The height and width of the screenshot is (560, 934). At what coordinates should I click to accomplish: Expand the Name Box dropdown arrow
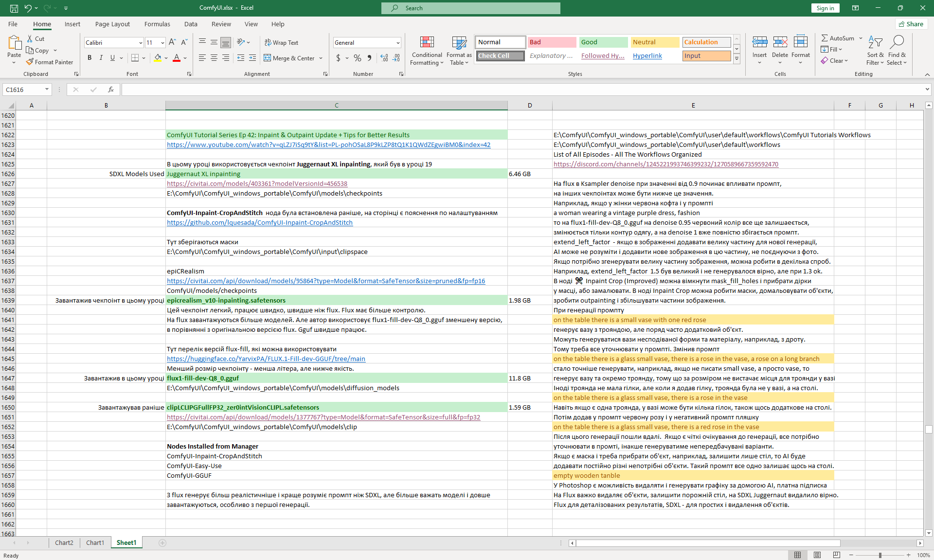click(x=47, y=90)
